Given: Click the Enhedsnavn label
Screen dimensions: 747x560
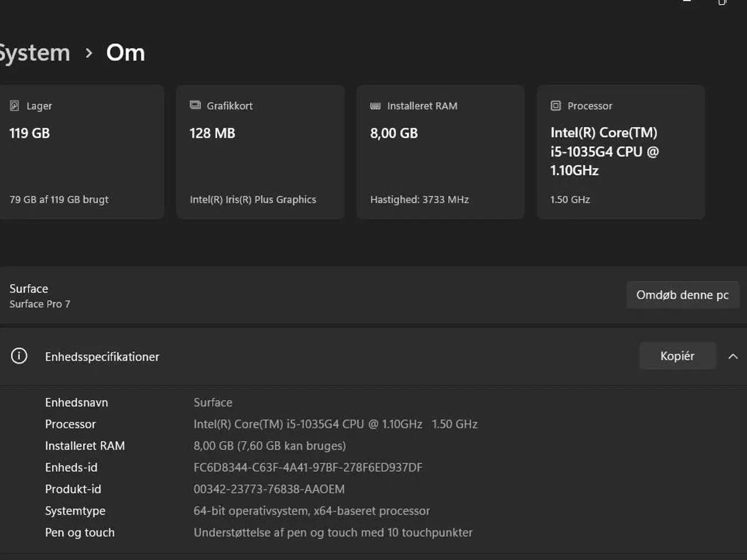Looking at the screenshot, I should point(76,402).
